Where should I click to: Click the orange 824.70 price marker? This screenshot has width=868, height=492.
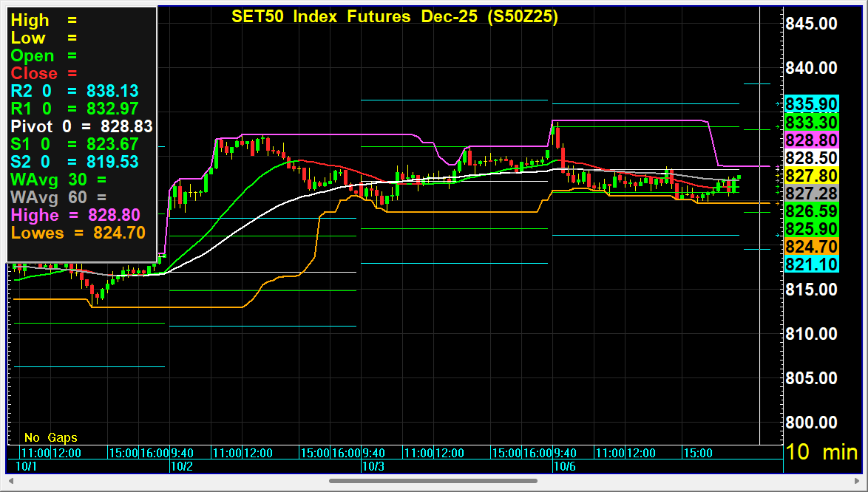pyautogui.click(x=812, y=246)
